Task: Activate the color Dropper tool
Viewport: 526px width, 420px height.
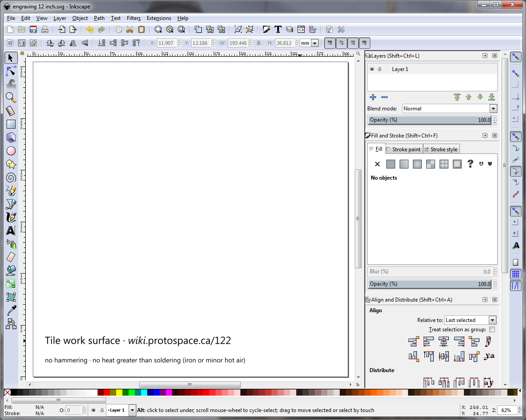Action: [11, 310]
